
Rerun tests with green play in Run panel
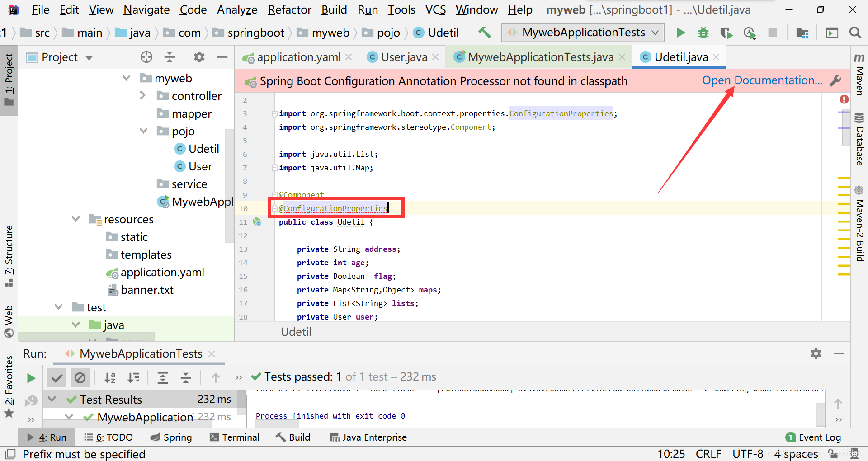31,378
